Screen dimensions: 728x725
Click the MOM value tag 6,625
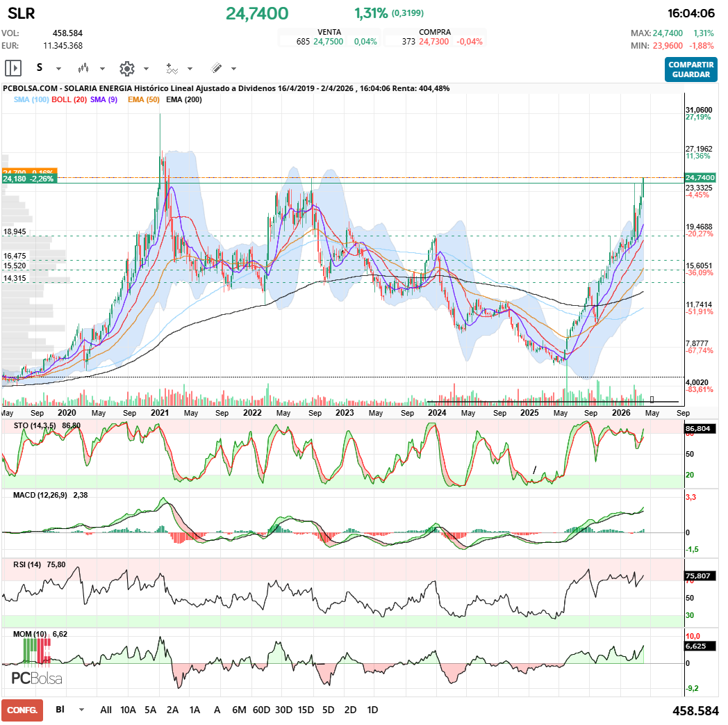click(700, 646)
